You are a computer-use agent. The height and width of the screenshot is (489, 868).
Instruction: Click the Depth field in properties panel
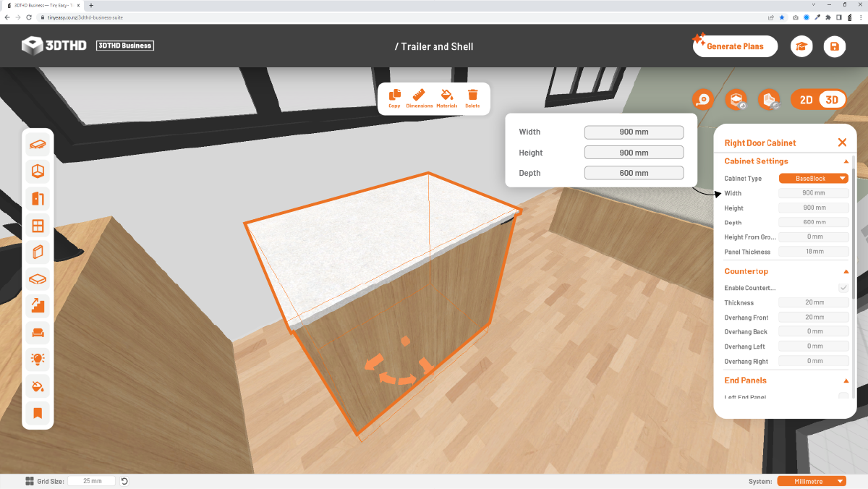(814, 222)
